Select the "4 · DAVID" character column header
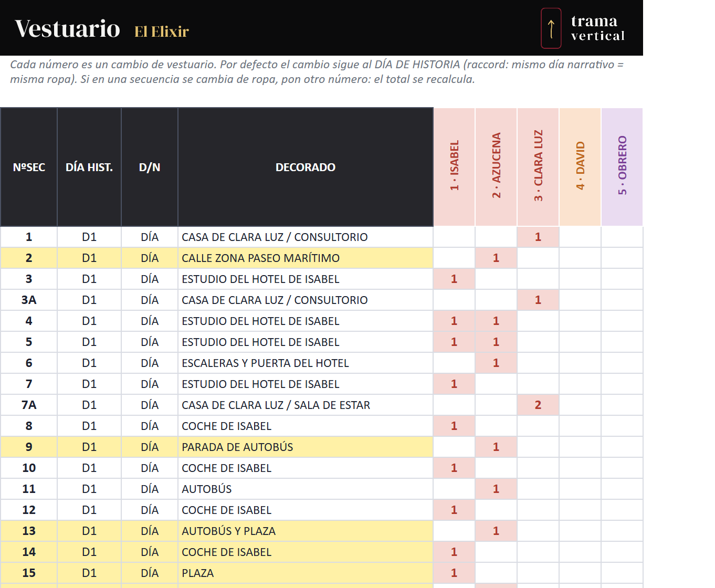The height and width of the screenshot is (588, 715). (x=580, y=167)
